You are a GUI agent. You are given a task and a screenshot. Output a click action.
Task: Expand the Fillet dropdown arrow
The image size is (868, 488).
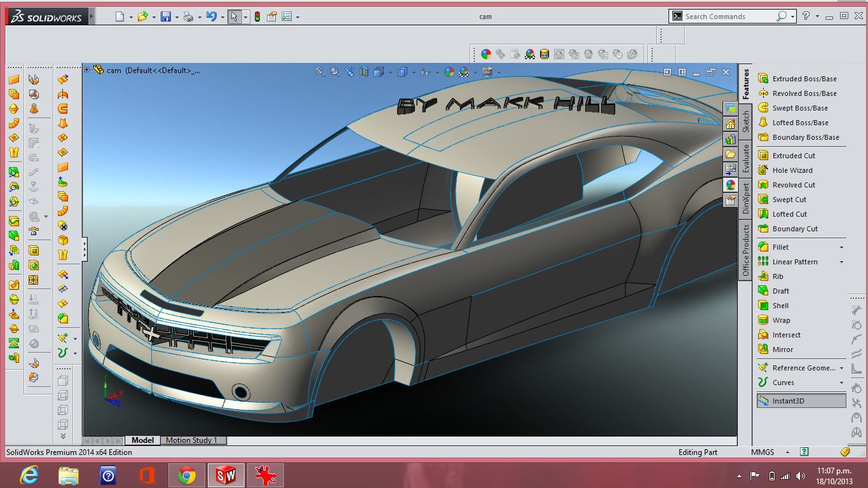coord(842,247)
